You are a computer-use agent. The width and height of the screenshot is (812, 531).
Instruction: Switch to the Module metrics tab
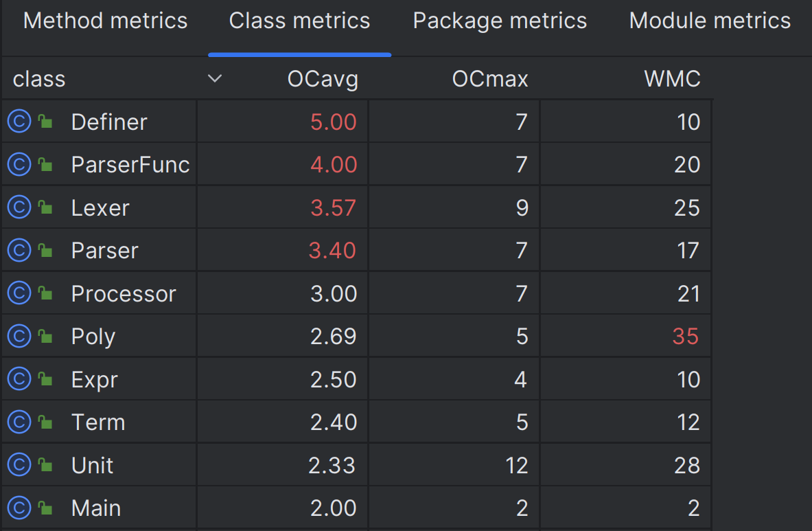[x=710, y=21]
